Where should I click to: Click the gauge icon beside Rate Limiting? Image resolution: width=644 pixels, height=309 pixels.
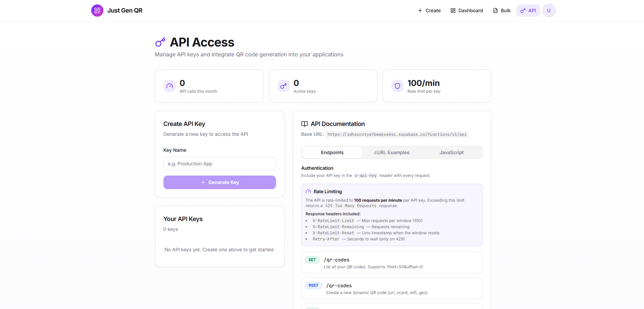pos(308,192)
